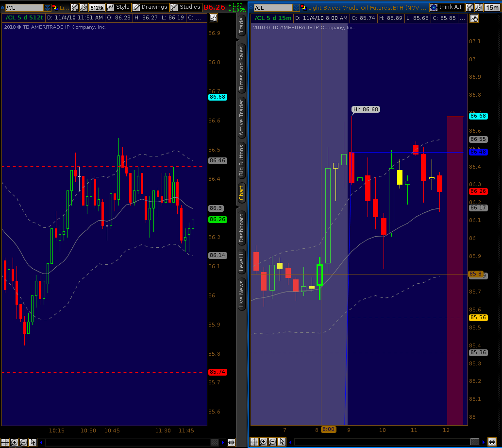The width and height of the screenshot is (502, 448).
Task: Open the left chart symbol dropdown arrow
Action: [x=48, y=7]
